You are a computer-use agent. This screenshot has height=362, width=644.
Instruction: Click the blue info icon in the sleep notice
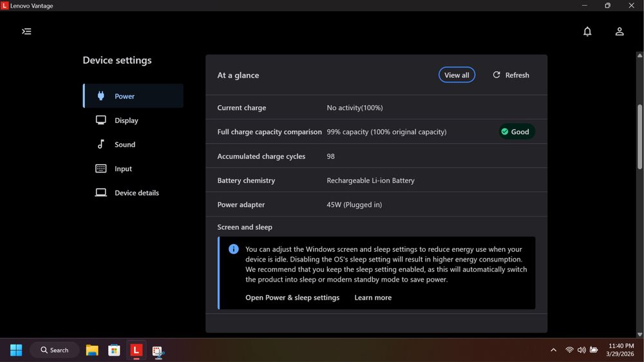(x=233, y=249)
